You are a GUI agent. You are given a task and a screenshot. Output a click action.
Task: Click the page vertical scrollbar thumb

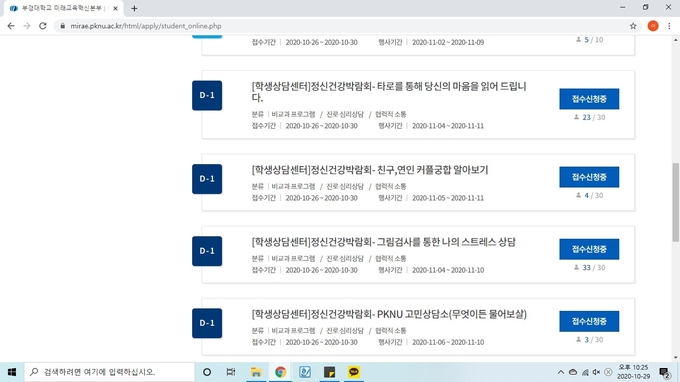point(676,202)
